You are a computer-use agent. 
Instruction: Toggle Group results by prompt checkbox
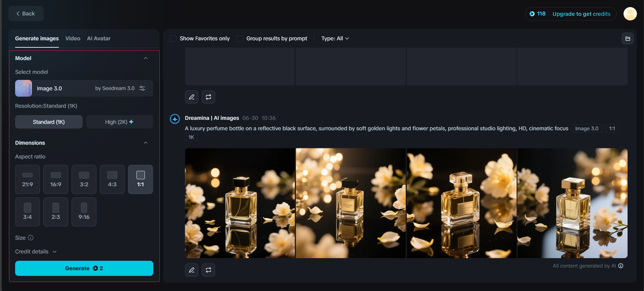point(240,39)
